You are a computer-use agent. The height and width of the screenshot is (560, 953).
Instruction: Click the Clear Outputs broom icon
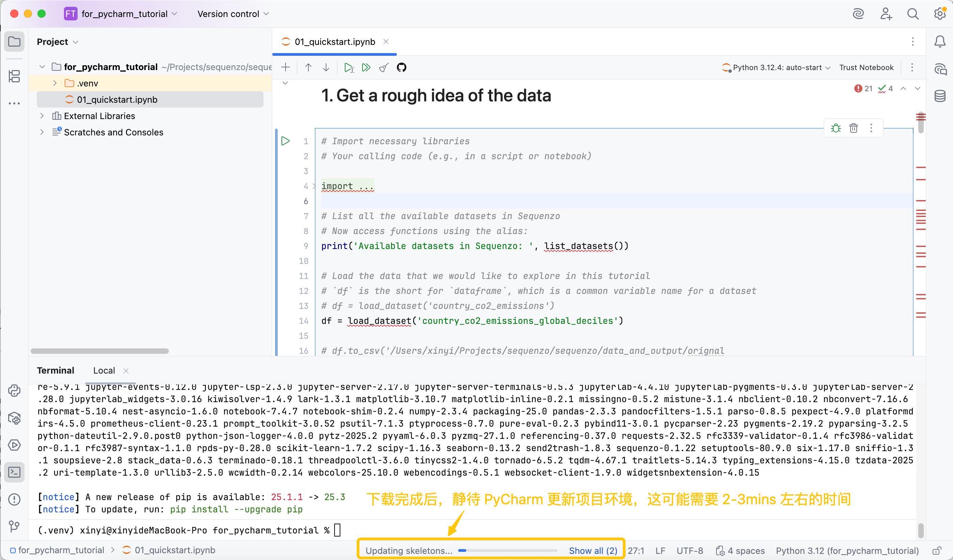pos(384,68)
